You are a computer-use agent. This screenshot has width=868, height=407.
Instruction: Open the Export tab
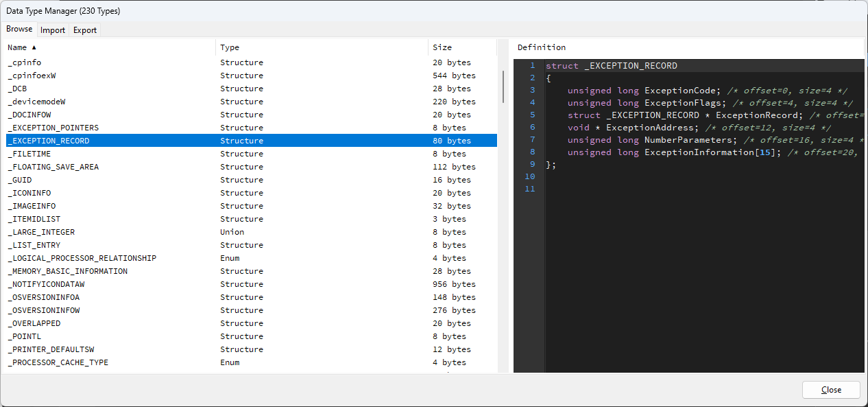(85, 30)
